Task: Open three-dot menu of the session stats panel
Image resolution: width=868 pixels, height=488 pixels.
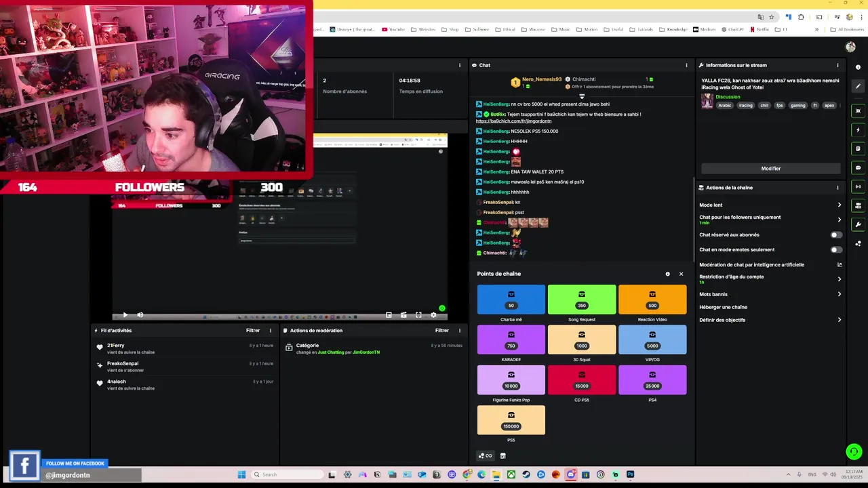Action: [x=460, y=65]
